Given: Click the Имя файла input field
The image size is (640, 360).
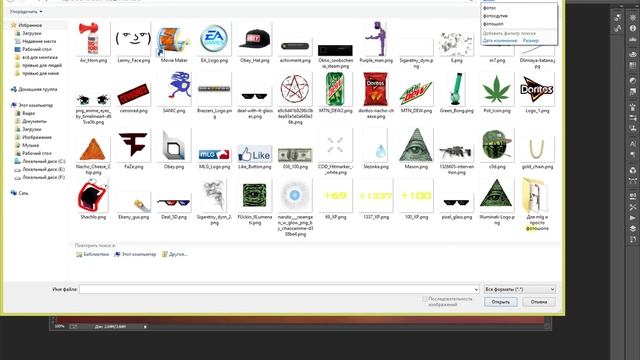Looking at the screenshot, I should pos(276,289).
